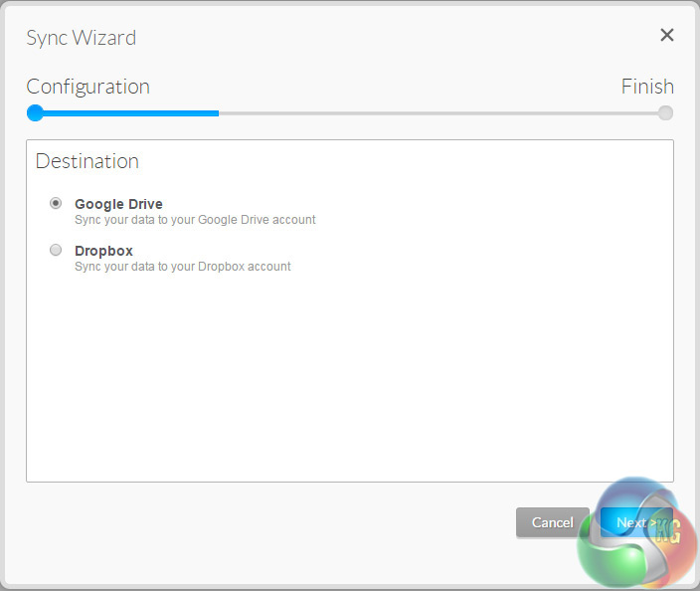
Task: Click the Cancel button
Action: tap(552, 522)
